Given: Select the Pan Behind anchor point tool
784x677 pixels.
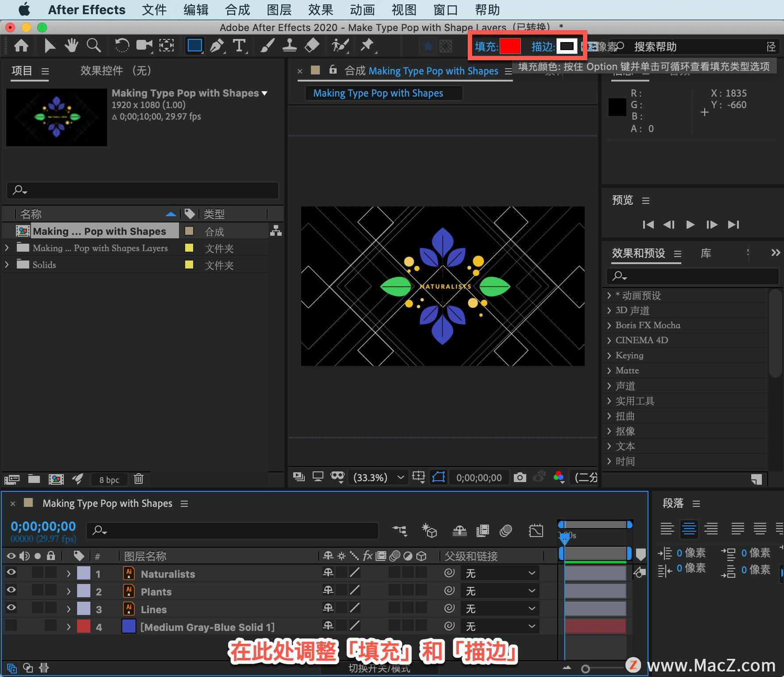Looking at the screenshot, I should 167,46.
